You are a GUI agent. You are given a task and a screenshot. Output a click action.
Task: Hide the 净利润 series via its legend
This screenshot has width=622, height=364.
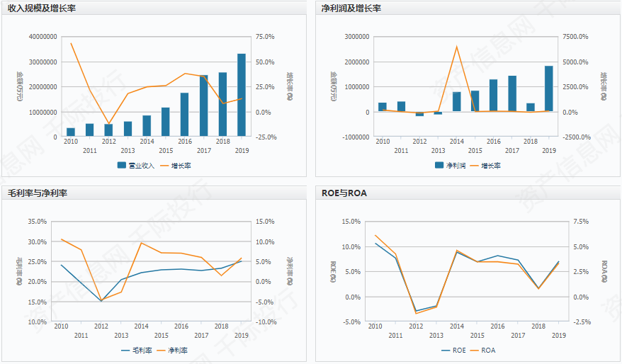448,166
